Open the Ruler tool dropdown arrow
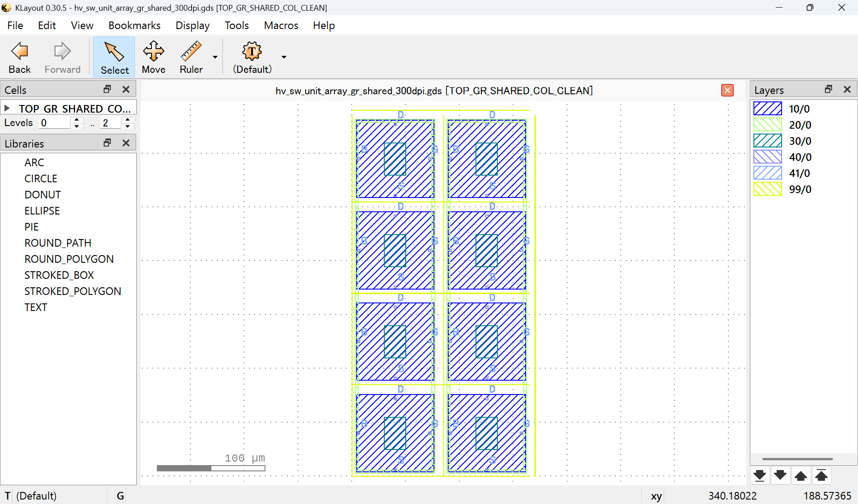This screenshot has height=504, width=858. [x=215, y=57]
